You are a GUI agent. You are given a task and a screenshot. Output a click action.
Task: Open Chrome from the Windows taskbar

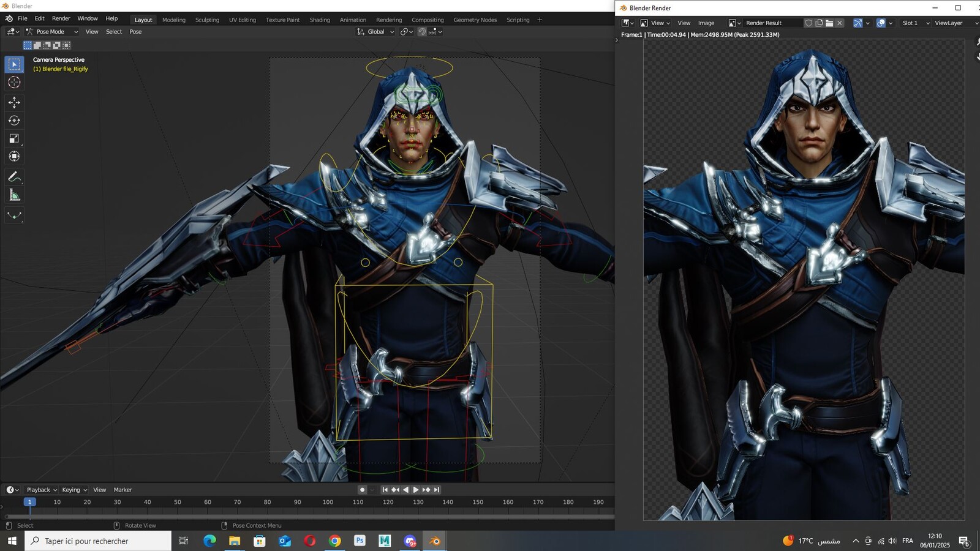334,541
